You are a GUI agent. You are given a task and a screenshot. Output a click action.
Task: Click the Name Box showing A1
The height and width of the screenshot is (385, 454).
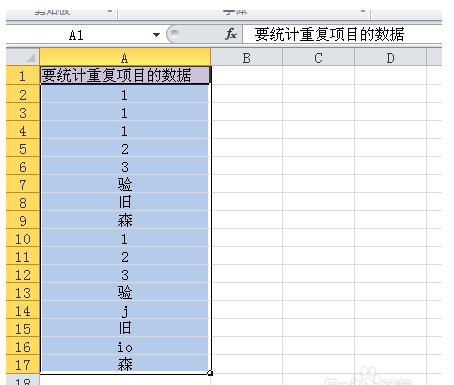tap(76, 35)
